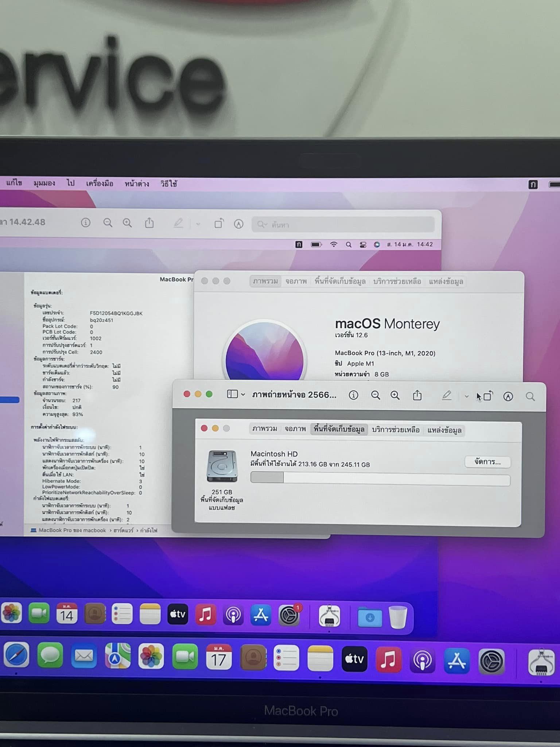Rotate the image in front Preview window
The height and width of the screenshot is (747, 560).
(487, 396)
